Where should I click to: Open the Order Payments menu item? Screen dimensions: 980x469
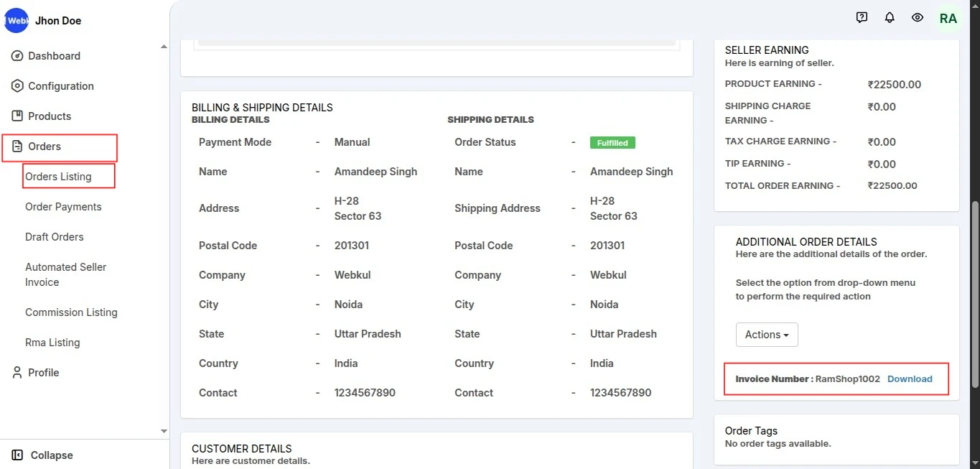pyautogui.click(x=63, y=207)
